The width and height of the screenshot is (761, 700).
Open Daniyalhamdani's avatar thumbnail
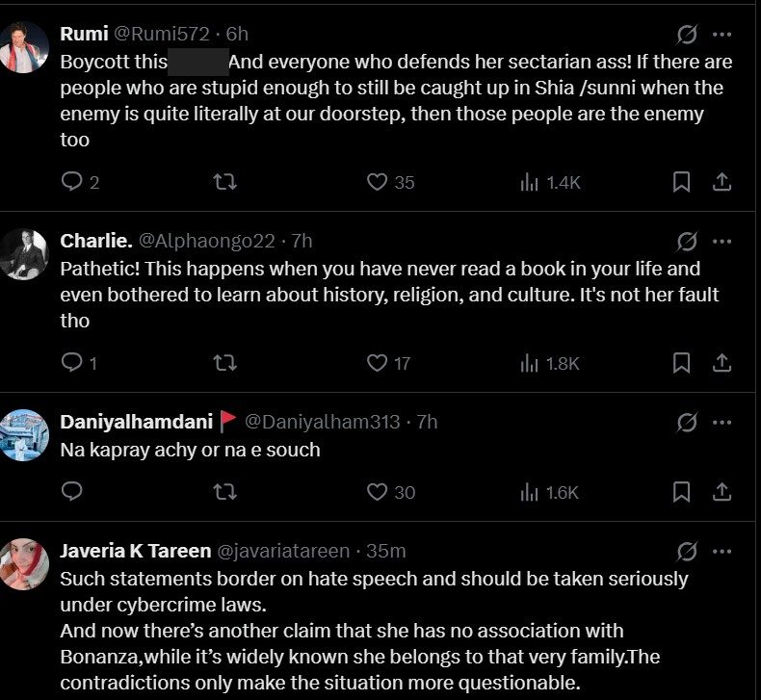click(x=24, y=434)
